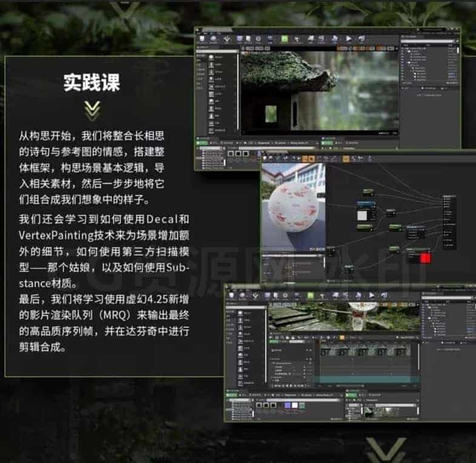476x463 pixels.
Task: Open Settings gear in bottom editor toolbar
Action: [285, 295]
